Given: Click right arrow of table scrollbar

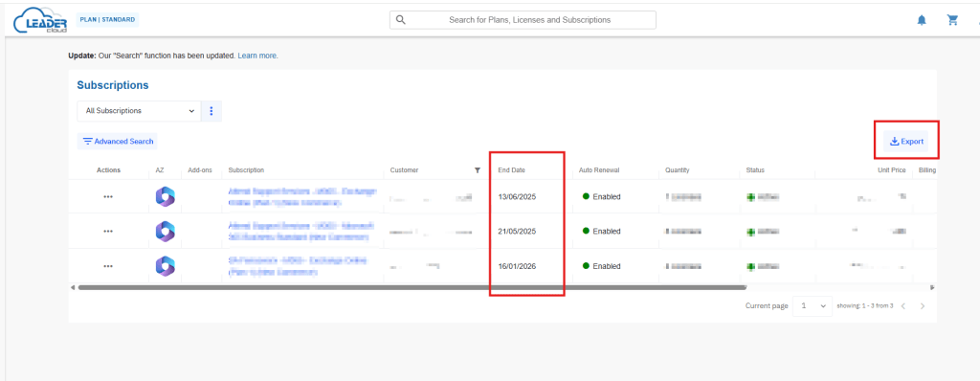Looking at the screenshot, I should coord(932,288).
